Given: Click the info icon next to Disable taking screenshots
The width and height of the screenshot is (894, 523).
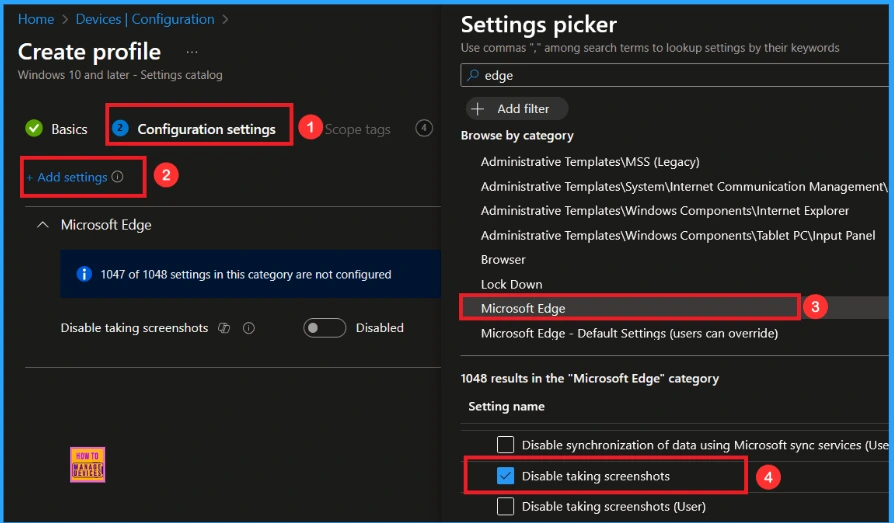Looking at the screenshot, I should pos(249,328).
